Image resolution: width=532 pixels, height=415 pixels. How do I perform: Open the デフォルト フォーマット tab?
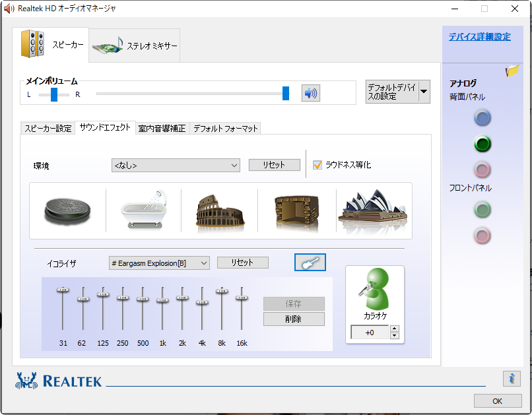click(x=225, y=128)
